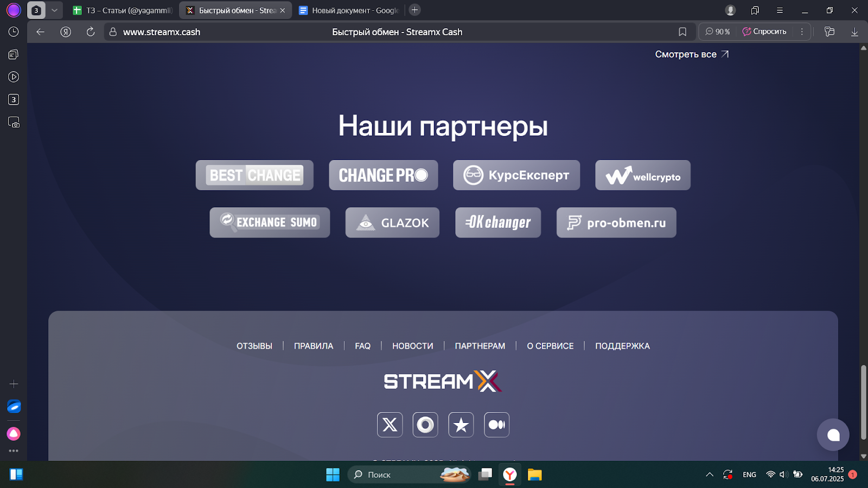Screen dimensions: 868x488
Task: Open the translate panel icon in toolbar
Action: click(x=829, y=32)
